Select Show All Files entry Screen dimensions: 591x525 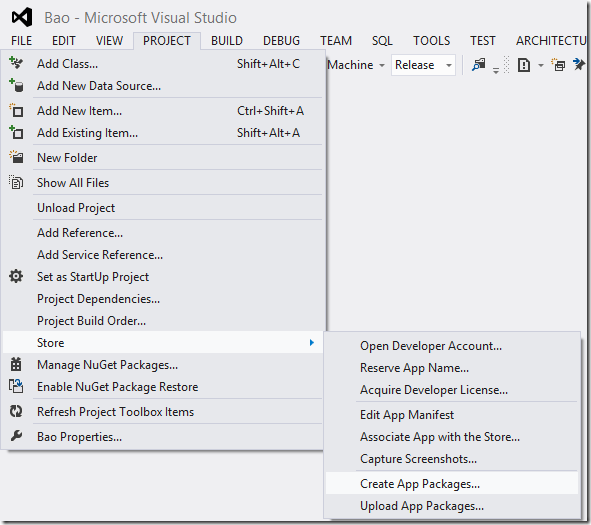click(x=163, y=182)
